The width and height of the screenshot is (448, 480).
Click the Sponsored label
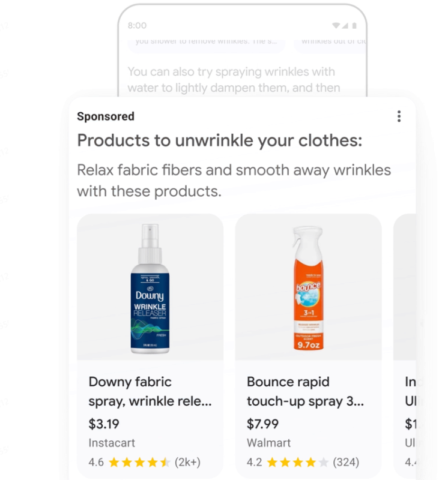pos(106,116)
